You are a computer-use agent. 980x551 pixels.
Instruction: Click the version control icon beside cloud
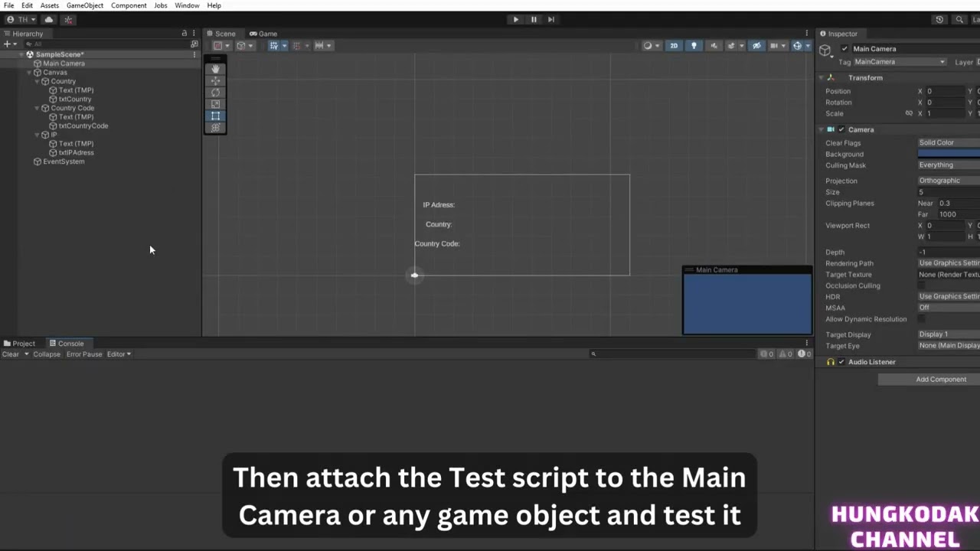point(68,19)
